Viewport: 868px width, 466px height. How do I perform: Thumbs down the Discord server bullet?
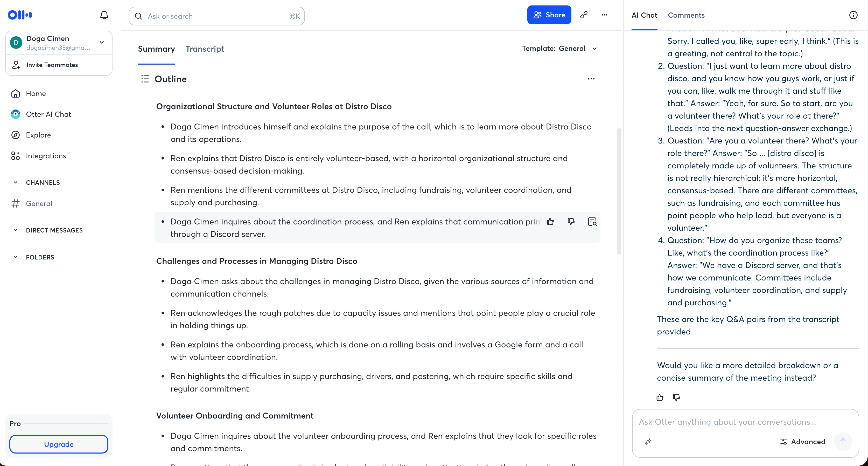click(x=571, y=222)
